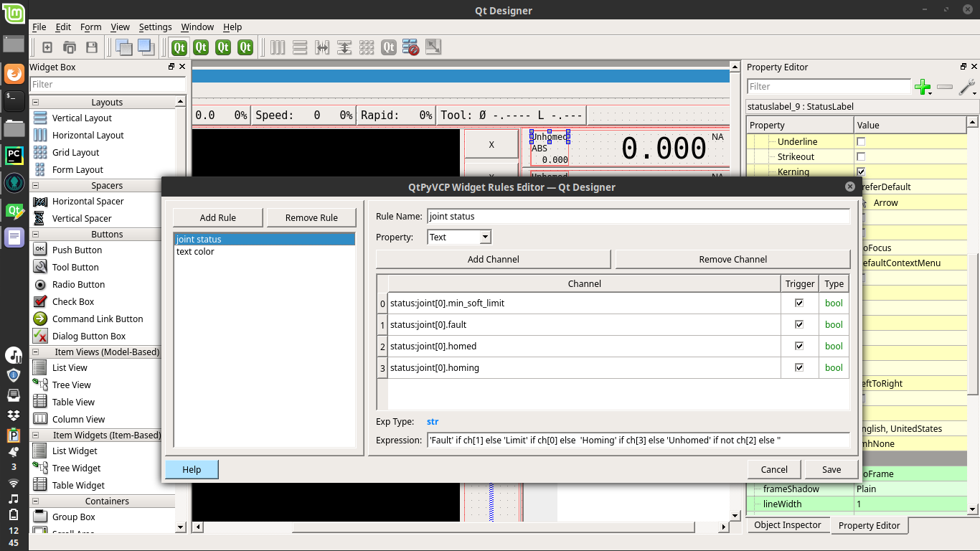
Task: Switch to the Property Editor tab
Action: (869, 526)
